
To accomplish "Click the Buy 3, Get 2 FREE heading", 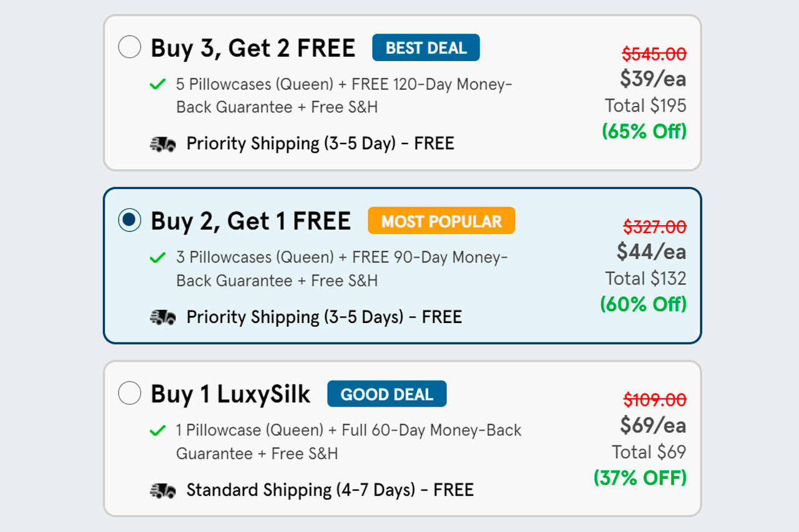I will (253, 48).
